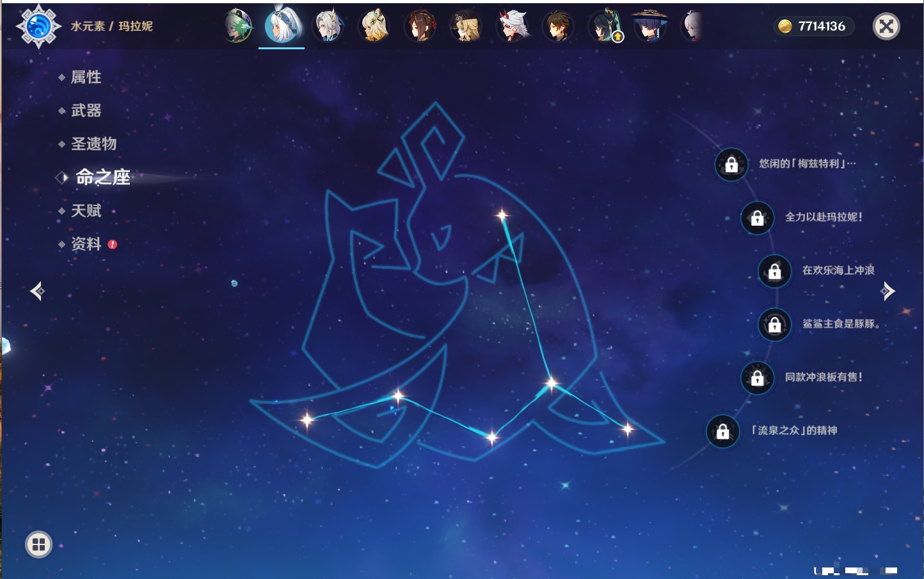Screen dimensions: 924x579
Task: Click constellation name 鲨鲨主食是豚豚。
Action: click(x=841, y=324)
